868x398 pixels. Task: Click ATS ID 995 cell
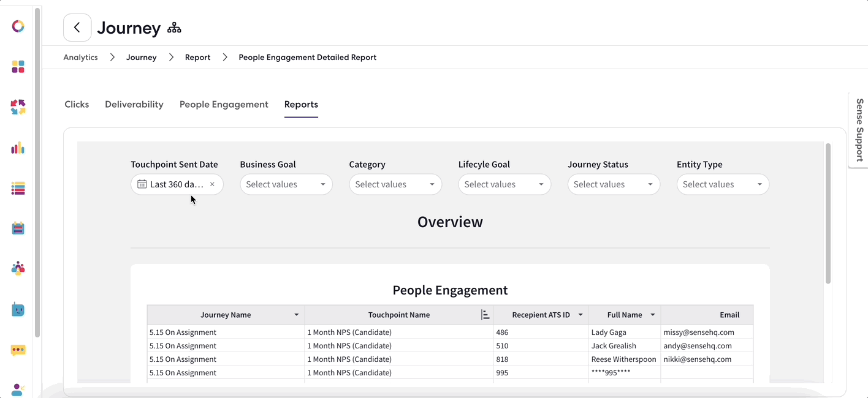(541, 372)
